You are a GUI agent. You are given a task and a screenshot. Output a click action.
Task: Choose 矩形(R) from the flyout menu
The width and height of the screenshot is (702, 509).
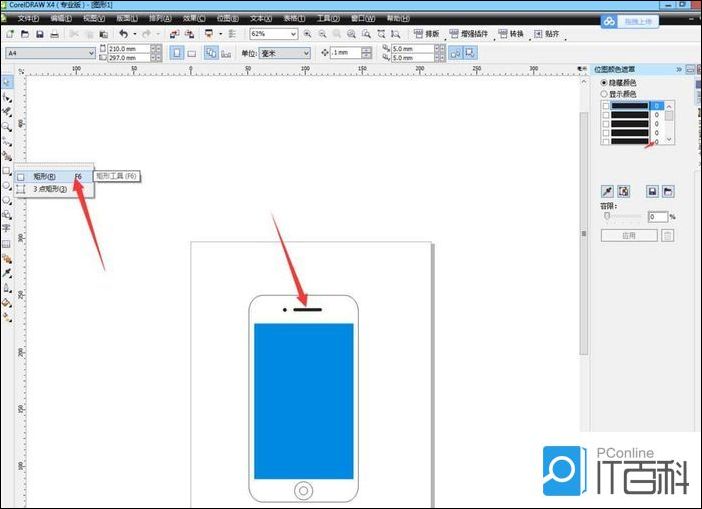click(x=45, y=176)
